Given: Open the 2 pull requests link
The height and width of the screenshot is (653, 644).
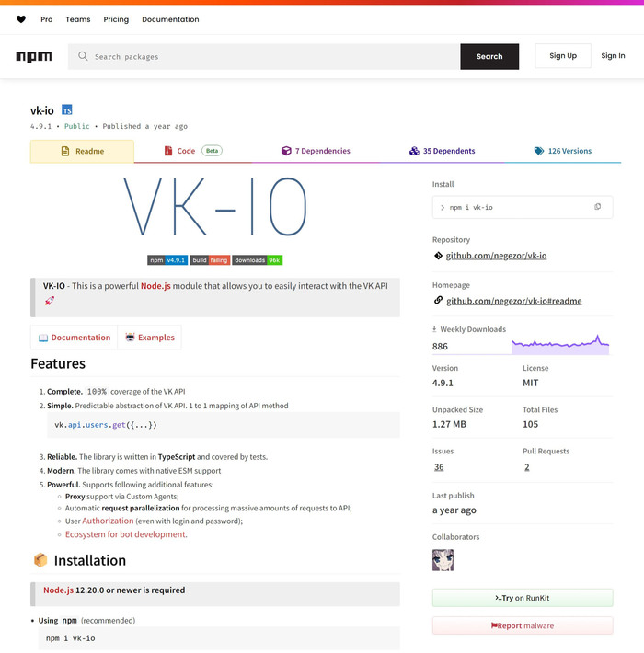Looking at the screenshot, I should 527,467.
